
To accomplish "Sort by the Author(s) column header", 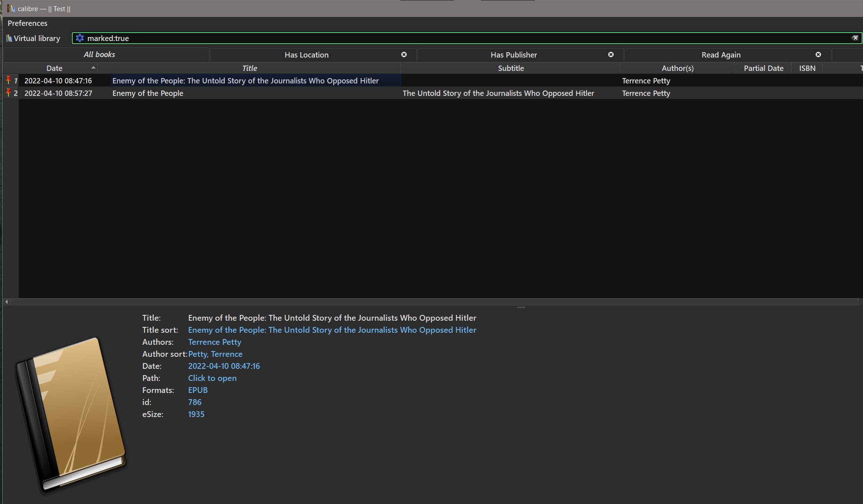I will [x=677, y=68].
